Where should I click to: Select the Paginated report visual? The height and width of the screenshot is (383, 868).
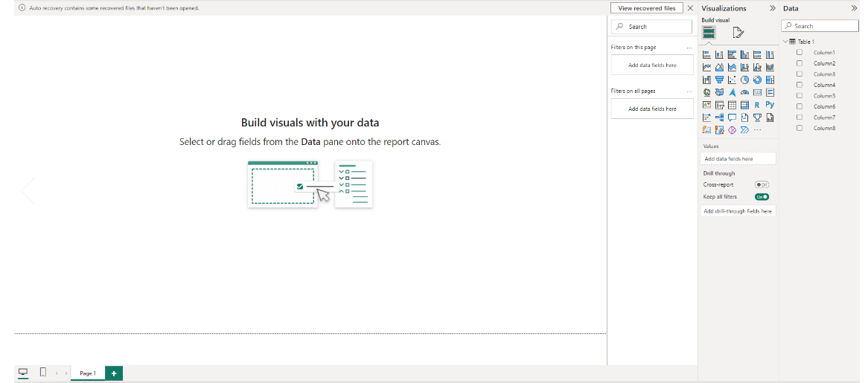tap(770, 118)
